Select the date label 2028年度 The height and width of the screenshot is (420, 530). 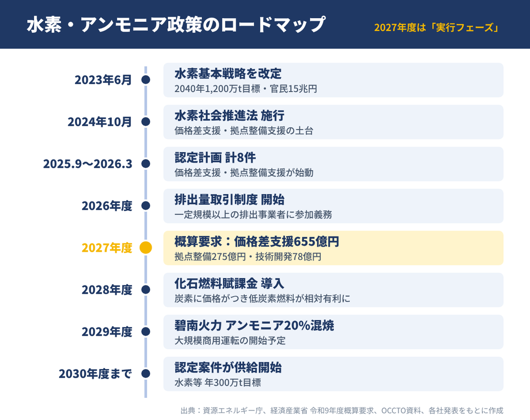[107, 290]
